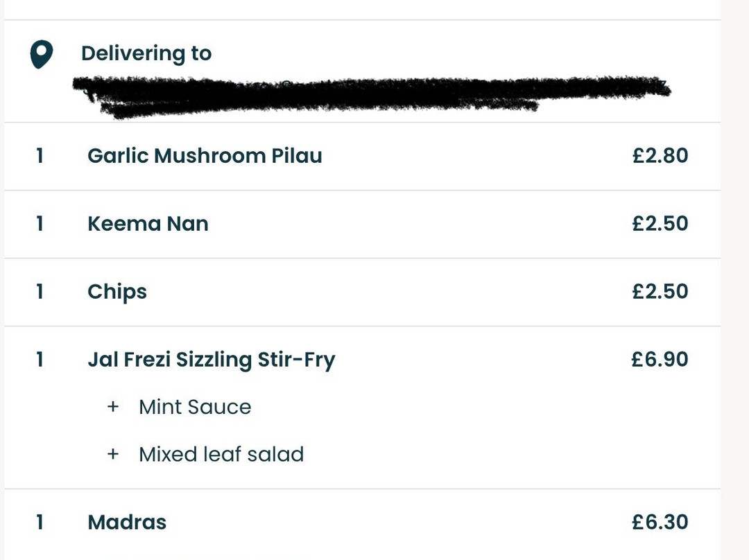Viewport: 749px width, 560px height.
Task: Open Jal Frezi Sizzling Stir-Fry item
Action: [212, 360]
